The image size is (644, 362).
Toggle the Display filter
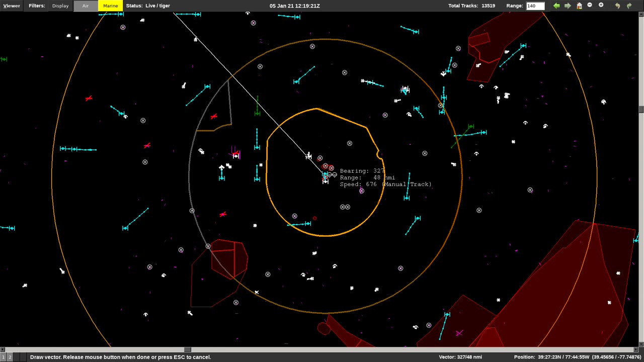[60, 6]
